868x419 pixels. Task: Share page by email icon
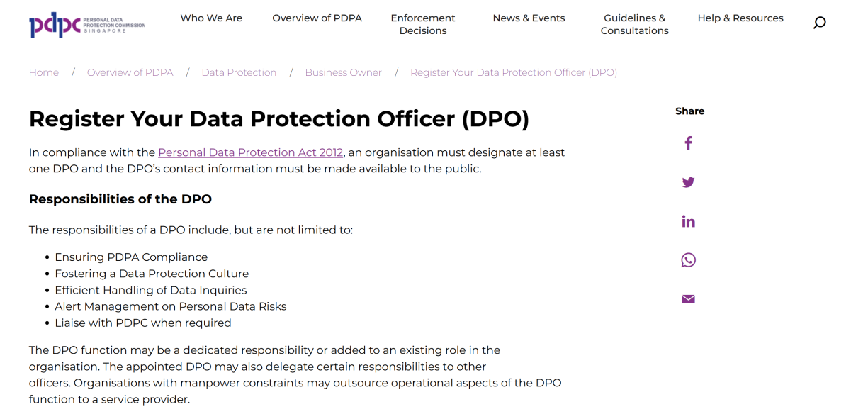pyautogui.click(x=688, y=299)
